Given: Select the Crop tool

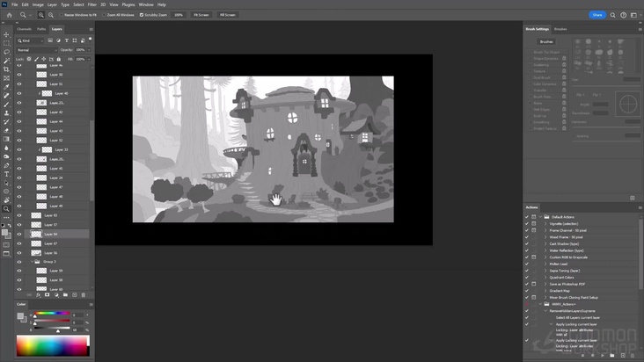Looking at the screenshot, I should [x=6, y=69].
